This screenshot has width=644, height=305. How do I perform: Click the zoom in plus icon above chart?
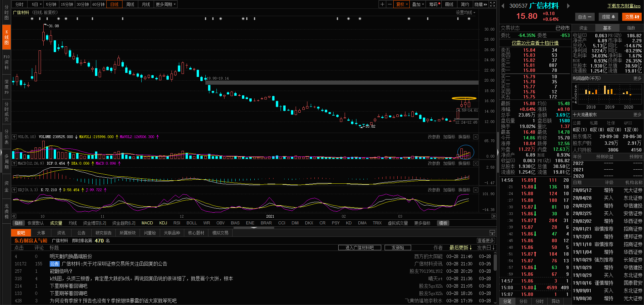click(382, 4)
